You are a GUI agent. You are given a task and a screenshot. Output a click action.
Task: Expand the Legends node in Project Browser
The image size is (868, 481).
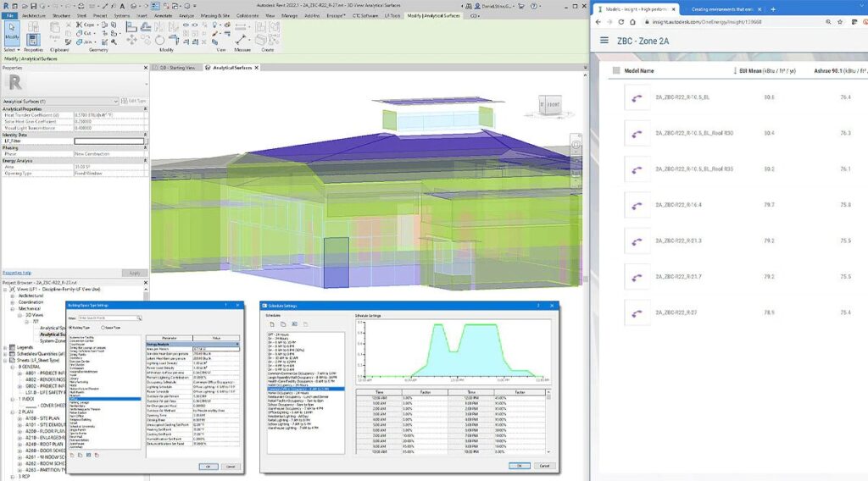tap(6, 347)
